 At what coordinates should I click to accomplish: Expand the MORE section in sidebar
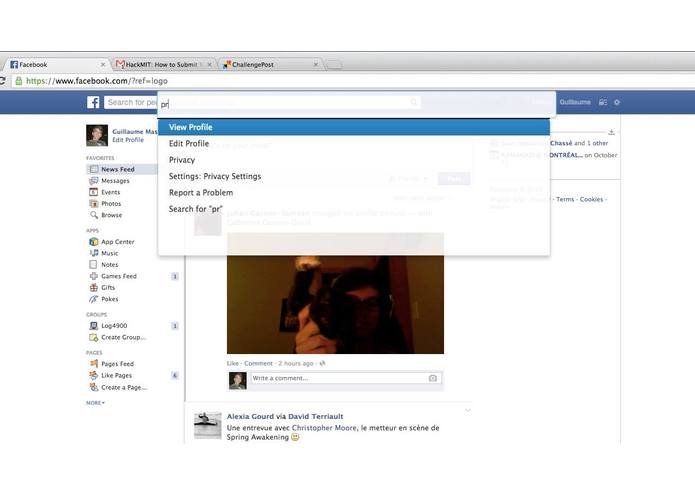coord(95,403)
